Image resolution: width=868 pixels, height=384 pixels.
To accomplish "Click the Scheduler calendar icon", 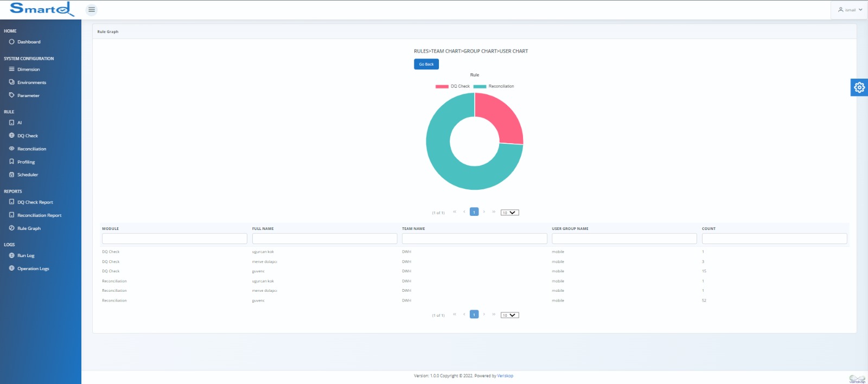I will (x=11, y=175).
